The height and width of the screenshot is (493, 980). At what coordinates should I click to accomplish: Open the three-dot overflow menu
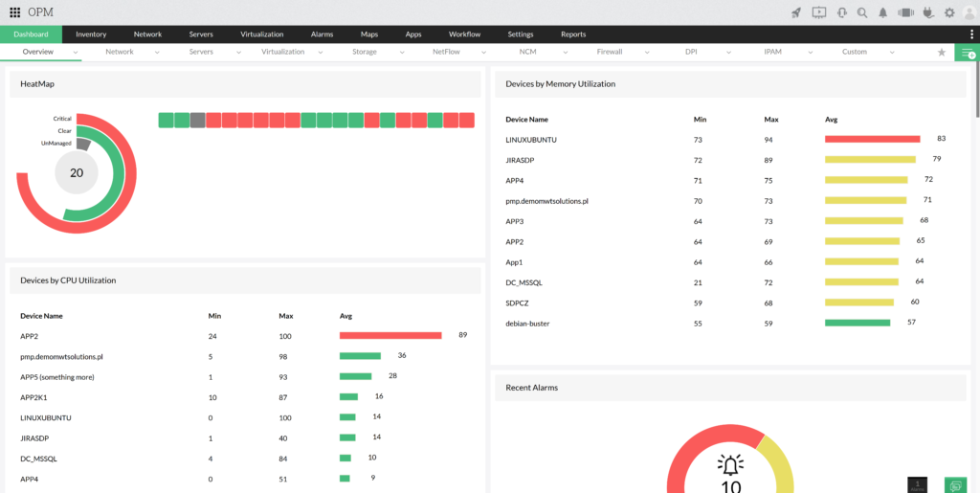971,34
